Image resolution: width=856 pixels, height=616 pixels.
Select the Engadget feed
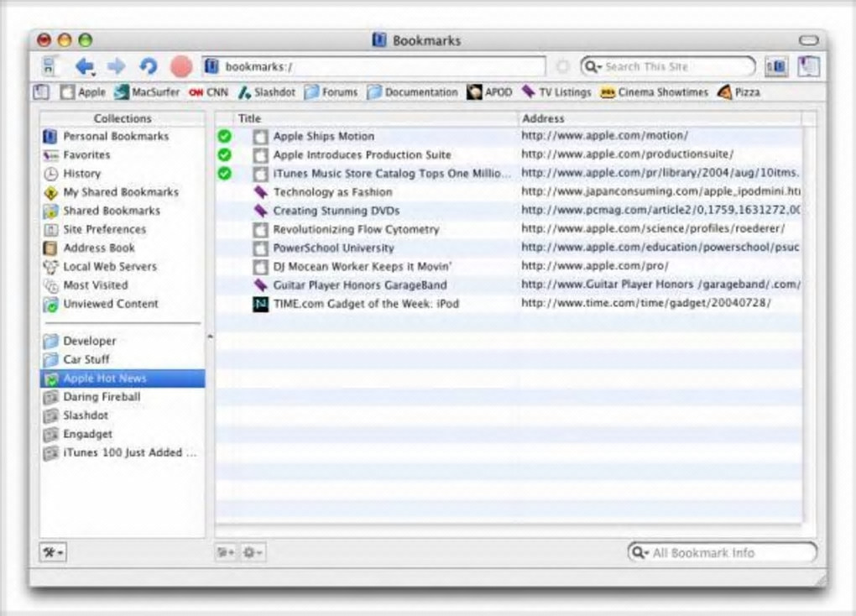click(123, 434)
